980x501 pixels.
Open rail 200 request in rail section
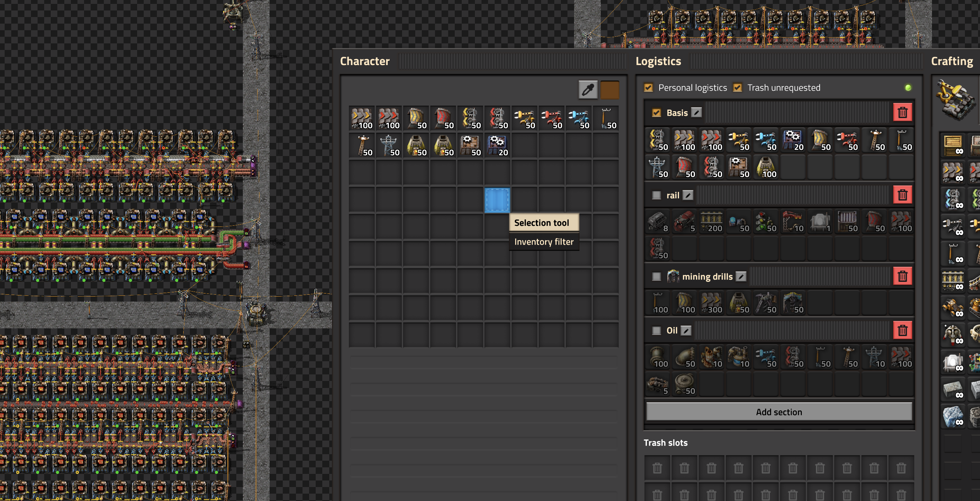click(x=712, y=221)
